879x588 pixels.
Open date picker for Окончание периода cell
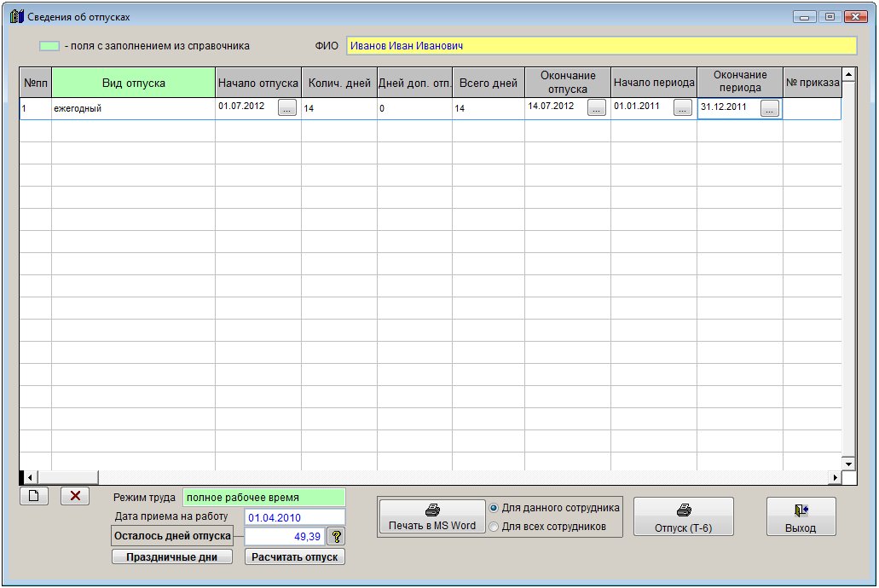[x=770, y=108]
